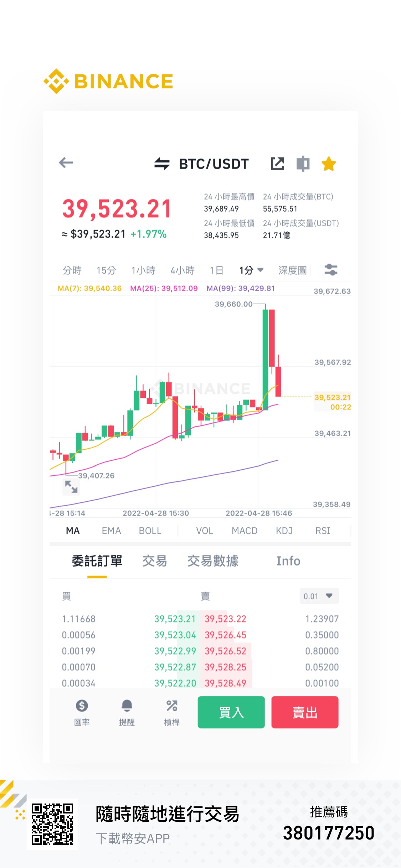
Task: Toggle the MACD indicator
Action: click(x=245, y=531)
